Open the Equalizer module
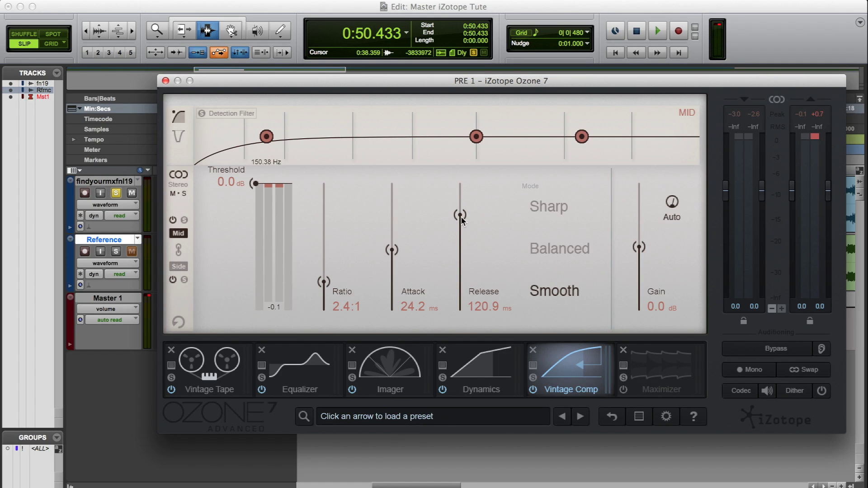Image resolution: width=868 pixels, height=488 pixels. 300,370
